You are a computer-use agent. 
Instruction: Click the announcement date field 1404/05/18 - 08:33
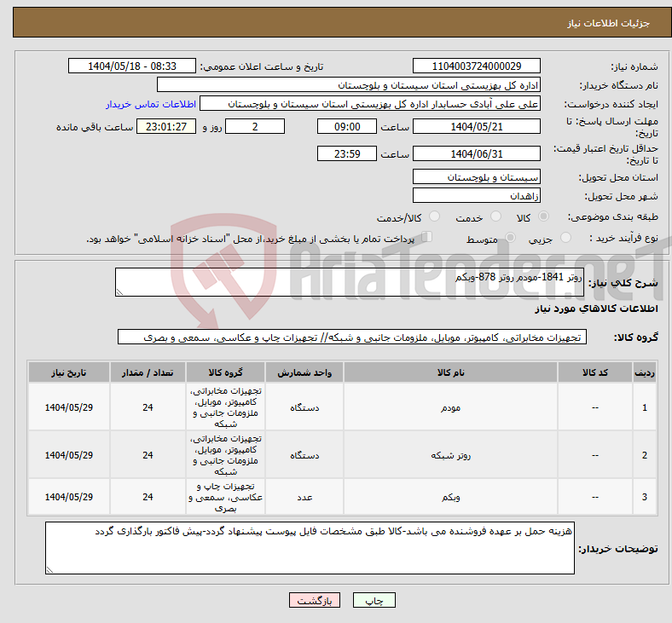pos(132,66)
